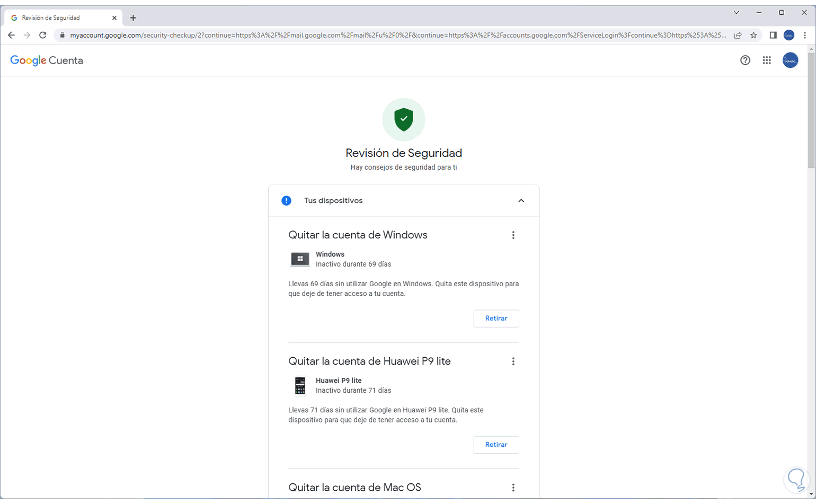Click the blue alert icon beside Tus dispositivos
Viewport: 816px width, 504px height.
coord(286,201)
